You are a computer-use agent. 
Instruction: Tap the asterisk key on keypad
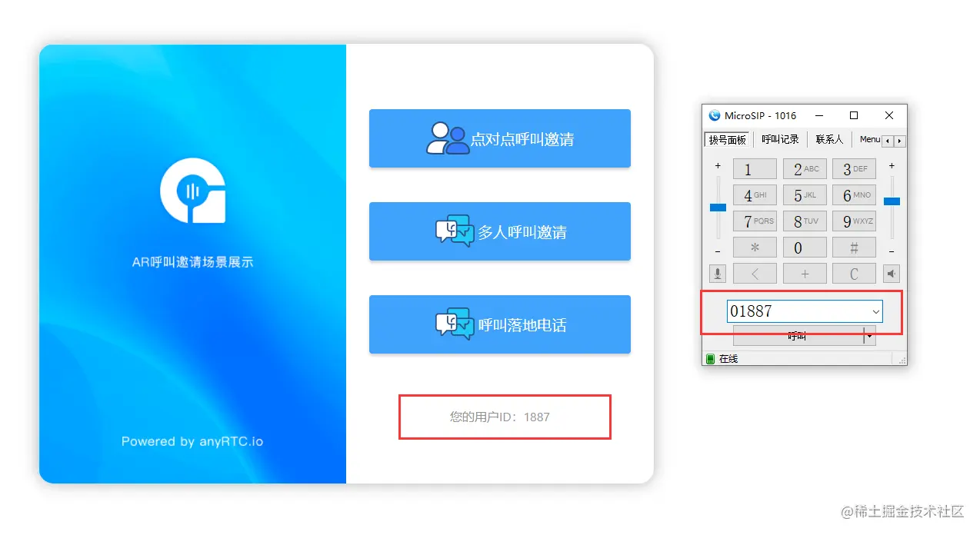pos(755,248)
